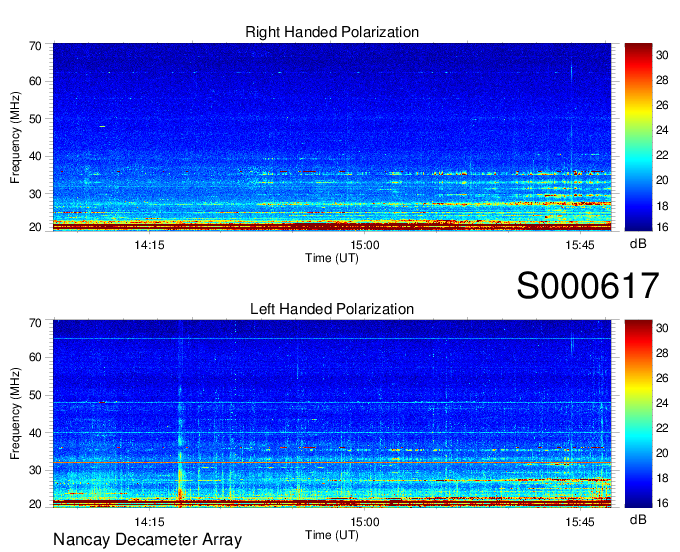Click the 30 frequency tick of top plot
Image resolution: width=680 pixels, height=552 pixels.
(x=35, y=194)
